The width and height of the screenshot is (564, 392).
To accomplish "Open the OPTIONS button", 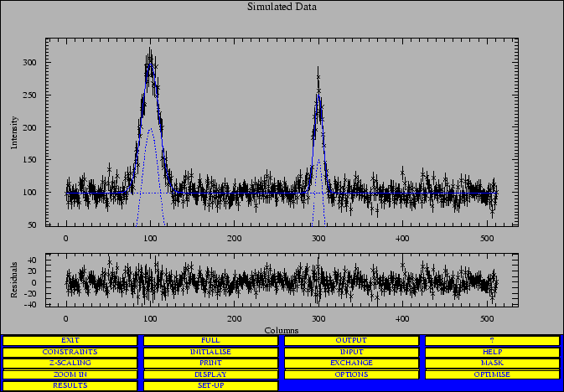I will 351,374.
